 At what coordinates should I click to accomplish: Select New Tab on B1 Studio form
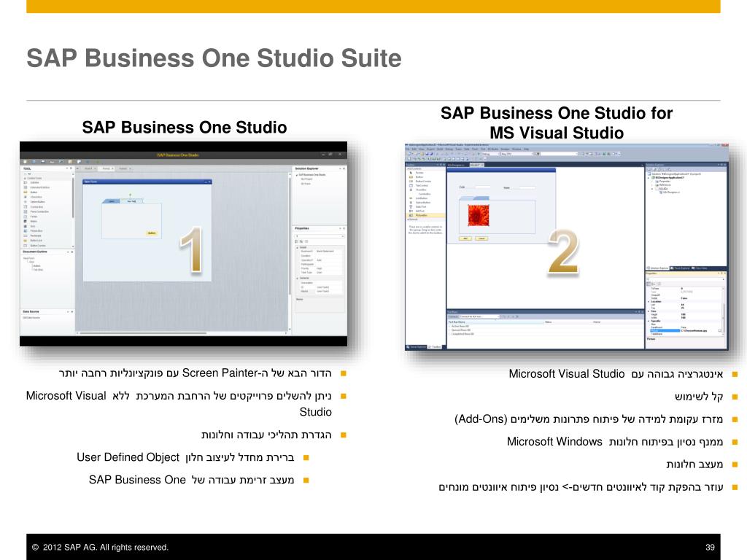[x=131, y=201]
